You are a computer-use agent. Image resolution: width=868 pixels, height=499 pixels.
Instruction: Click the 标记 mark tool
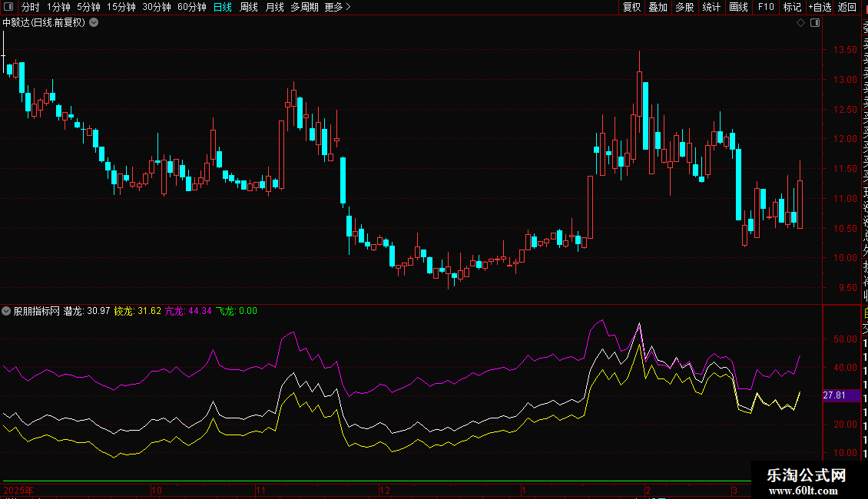tap(791, 7)
